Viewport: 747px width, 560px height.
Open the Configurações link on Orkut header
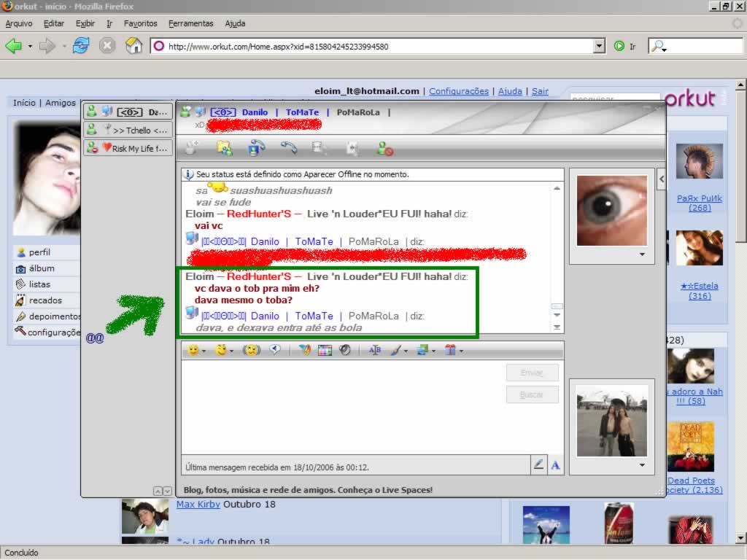[458, 91]
